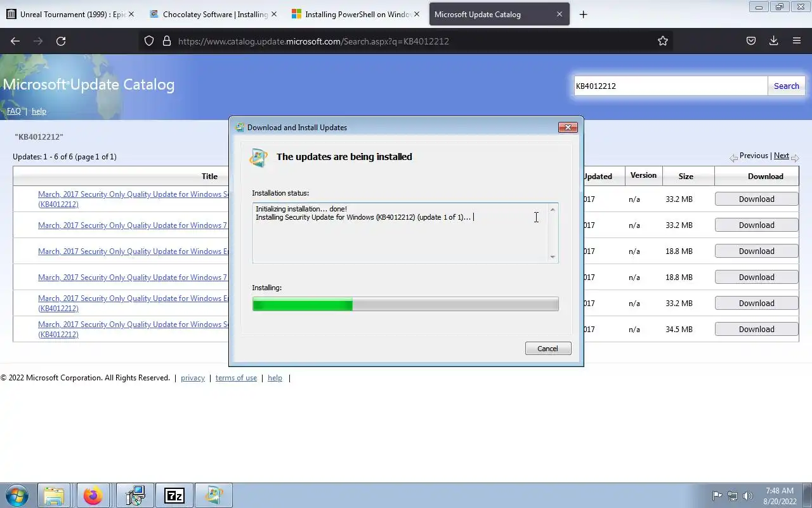Click the network tray icon
812x508 pixels.
(x=733, y=496)
